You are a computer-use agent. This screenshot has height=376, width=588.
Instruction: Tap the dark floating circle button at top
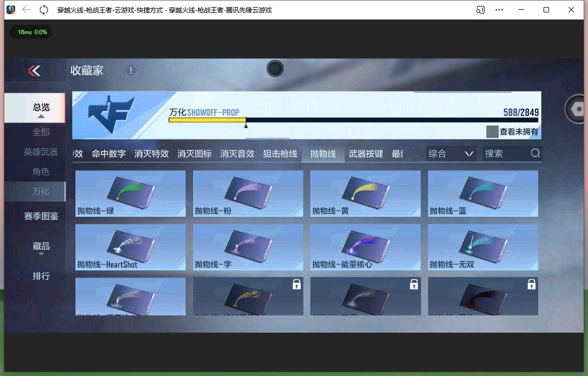click(x=275, y=68)
